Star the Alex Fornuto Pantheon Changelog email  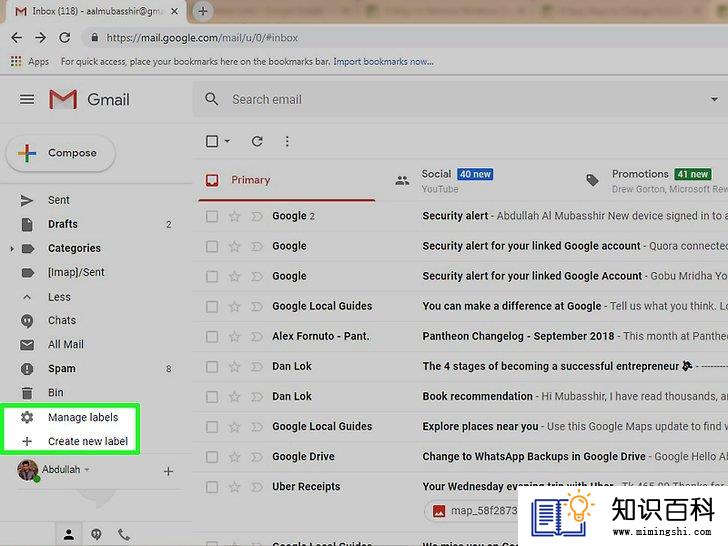tap(234, 337)
